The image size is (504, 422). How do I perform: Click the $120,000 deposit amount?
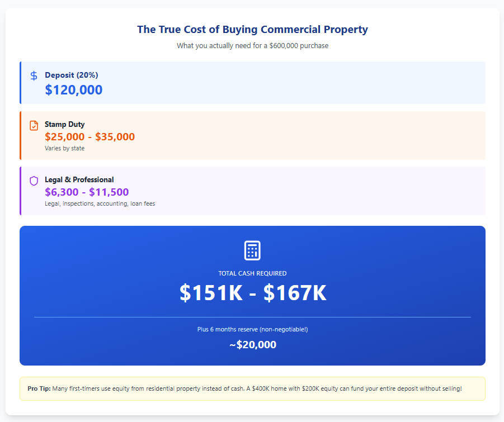(x=74, y=90)
